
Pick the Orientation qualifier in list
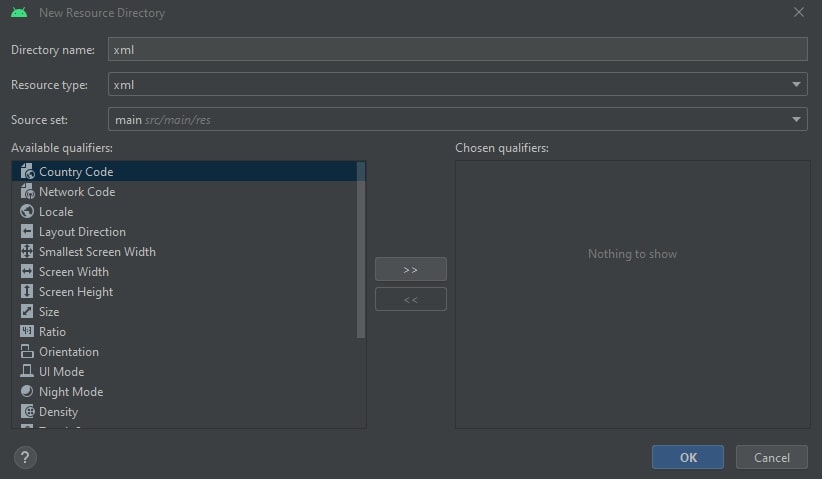(68, 352)
